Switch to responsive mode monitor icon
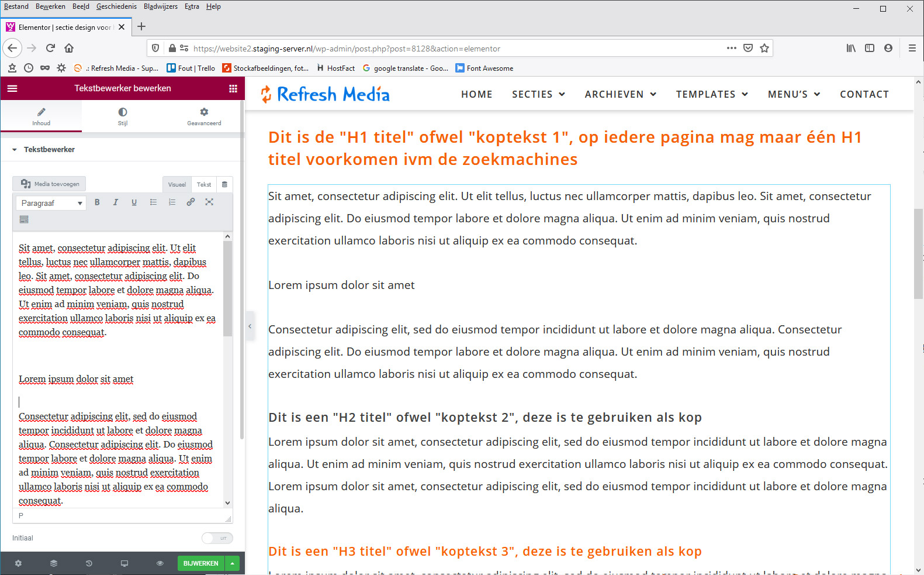The width and height of the screenshot is (924, 575). pyautogui.click(x=124, y=563)
